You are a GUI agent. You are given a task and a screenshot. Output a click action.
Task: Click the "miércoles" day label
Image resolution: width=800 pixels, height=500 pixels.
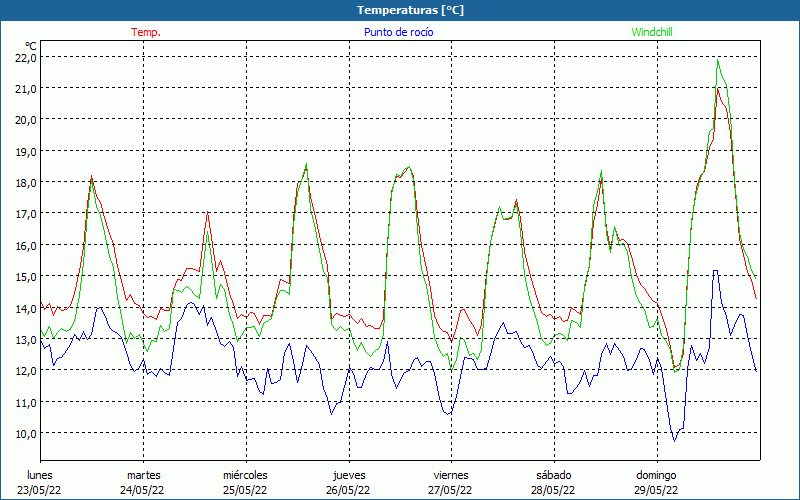(x=245, y=475)
